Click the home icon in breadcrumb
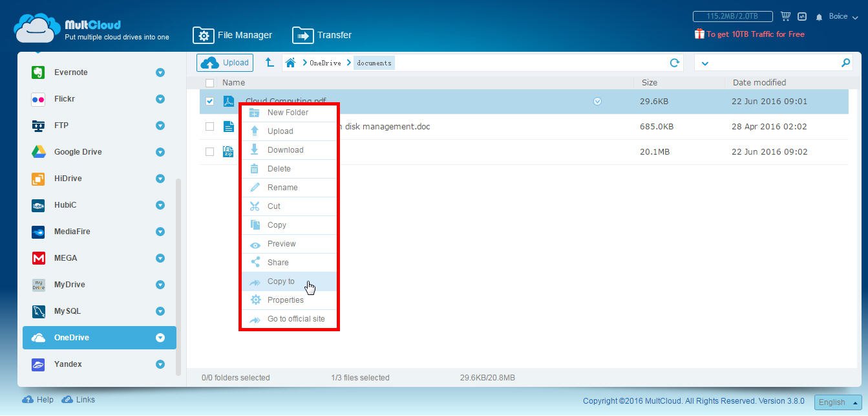This screenshot has width=868, height=416. tap(291, 63)
